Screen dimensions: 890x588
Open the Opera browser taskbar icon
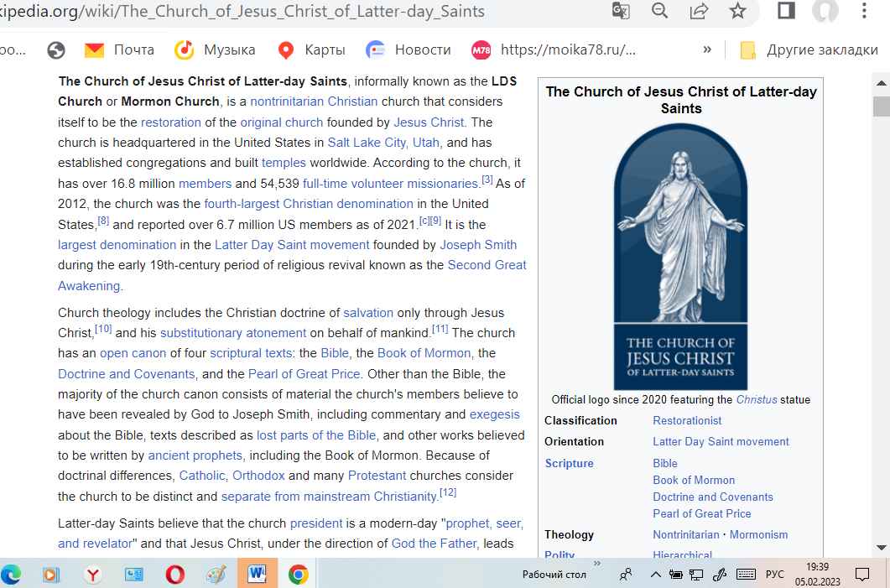pyautogui.click(x=174, y=575)
